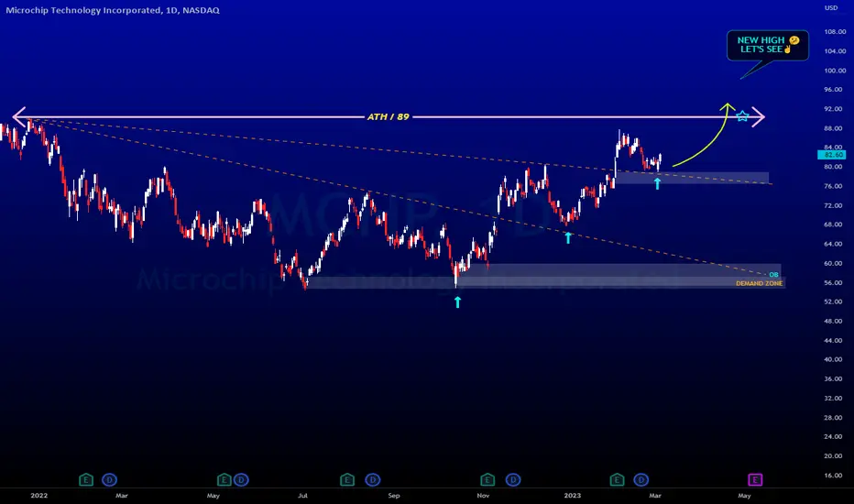Click the 52.00 price axis label
Viewport: 854px width, 504px height.
[x=833, y=301]
